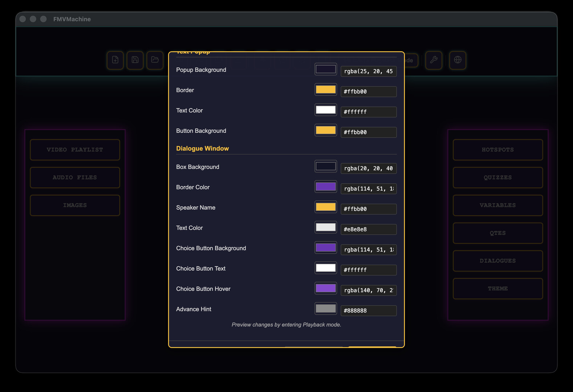Click the Choice Button Background label
The image size is (573, 392).
click(211, 248)
